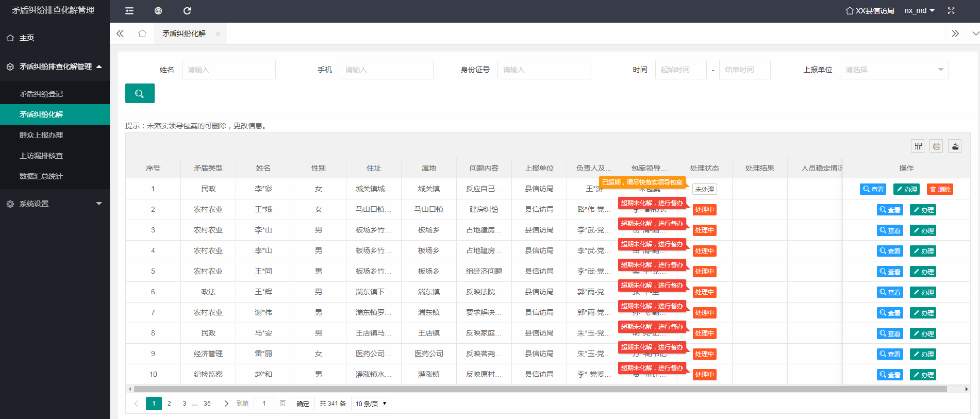Click 办理 for row 1 李*彩

tap(907, 189)
